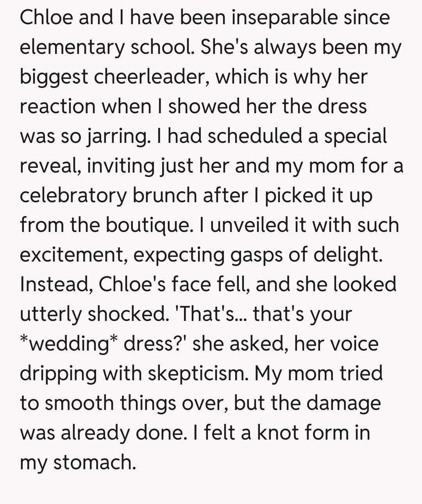Click the word "elementary"
This screenshot has width=422, height=504.
point(72,47)
